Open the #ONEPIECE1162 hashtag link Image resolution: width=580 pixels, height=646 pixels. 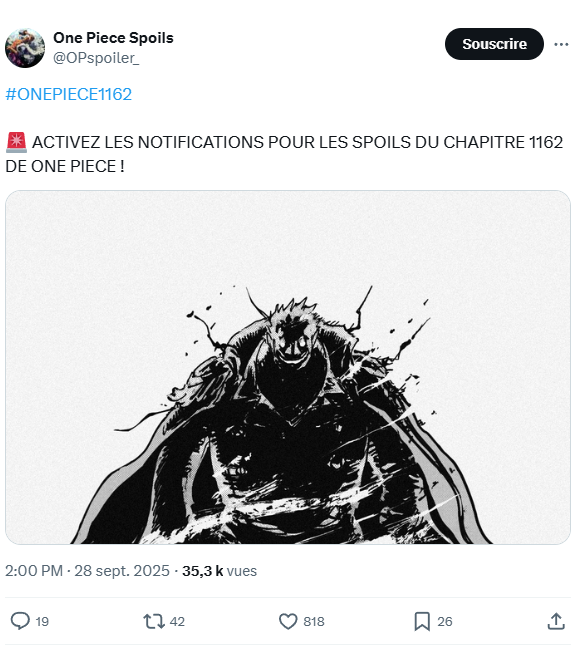pos(68,94)
